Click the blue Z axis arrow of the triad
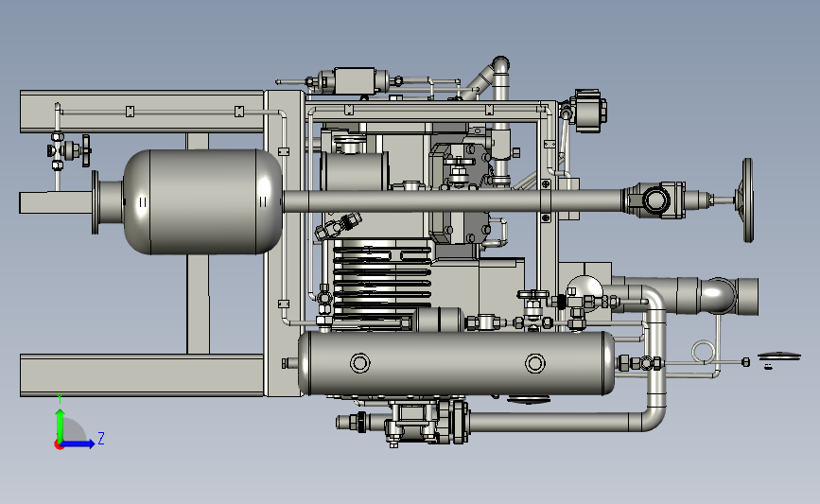The width and height of the screenshot is (820, 504). (79, 444)
